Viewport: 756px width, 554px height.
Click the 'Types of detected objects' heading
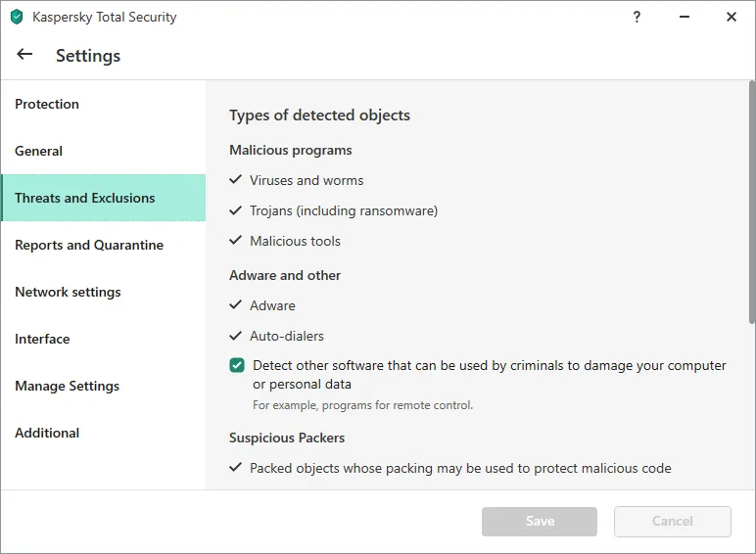coord(319,115)
